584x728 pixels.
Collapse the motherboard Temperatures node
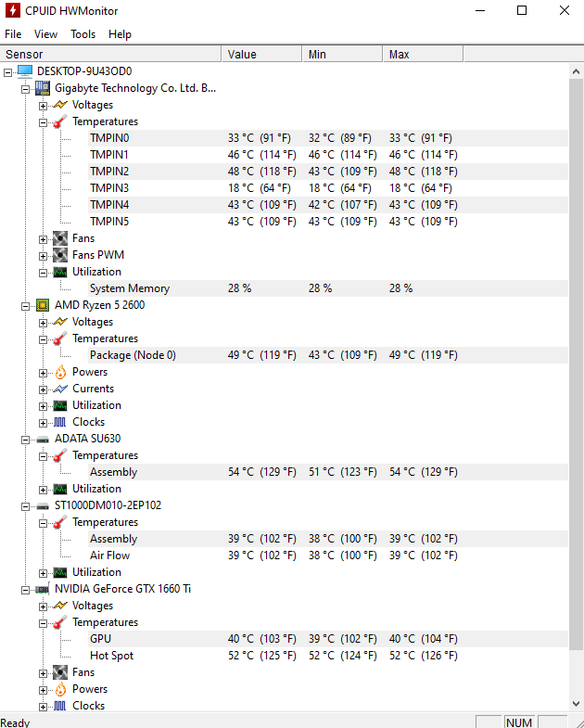(x=43, y=121)
